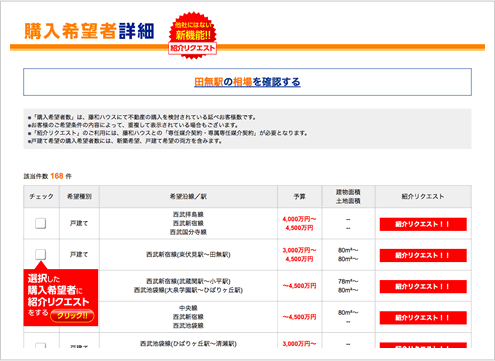Viewport: 495px width, 361px height.
Task: Click the 西武新宿線(東伏見駅〜田無駅) cell
Action: (x=188, y=255)
